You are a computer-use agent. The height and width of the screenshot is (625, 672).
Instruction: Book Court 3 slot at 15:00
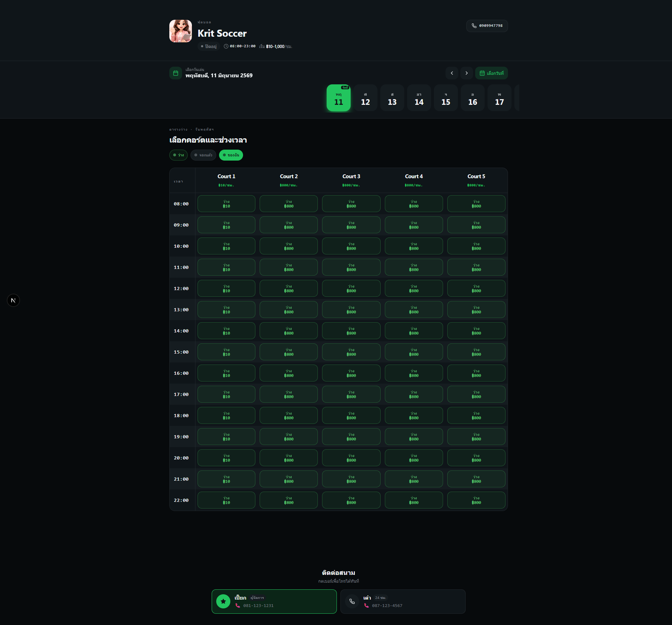coord(351,352)
